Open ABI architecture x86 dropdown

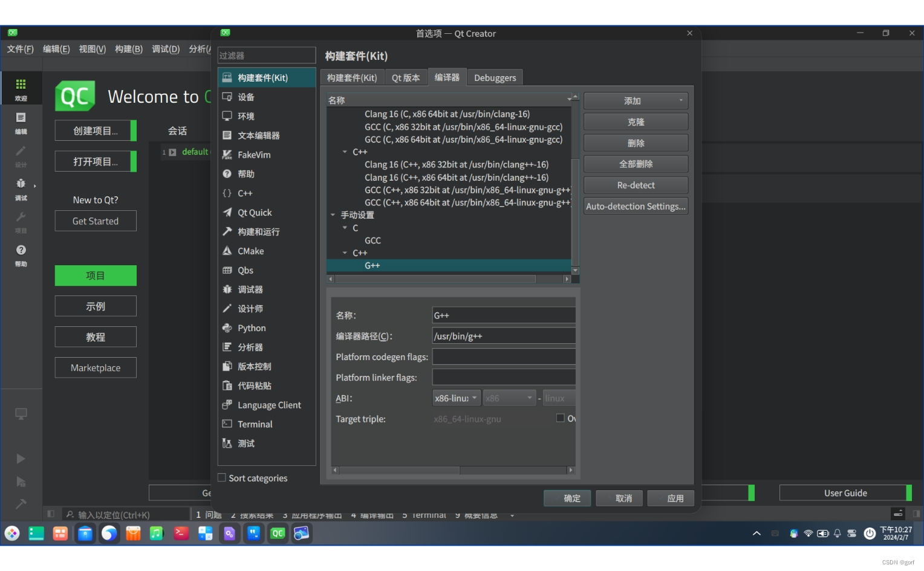(509, 398)
